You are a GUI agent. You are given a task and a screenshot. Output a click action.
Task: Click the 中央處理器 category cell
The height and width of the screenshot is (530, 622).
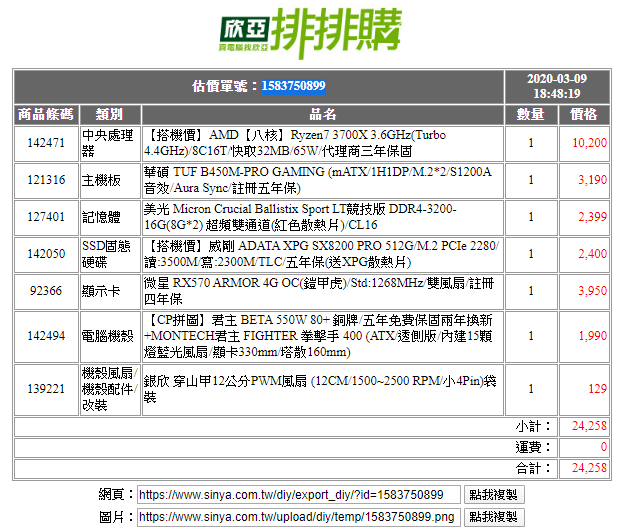[x=110, y=143]
